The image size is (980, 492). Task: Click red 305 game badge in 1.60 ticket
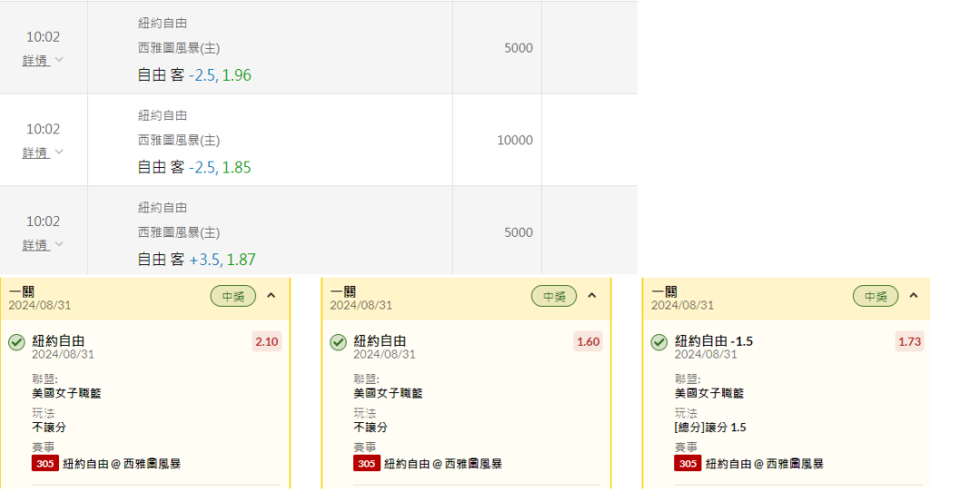366,464
